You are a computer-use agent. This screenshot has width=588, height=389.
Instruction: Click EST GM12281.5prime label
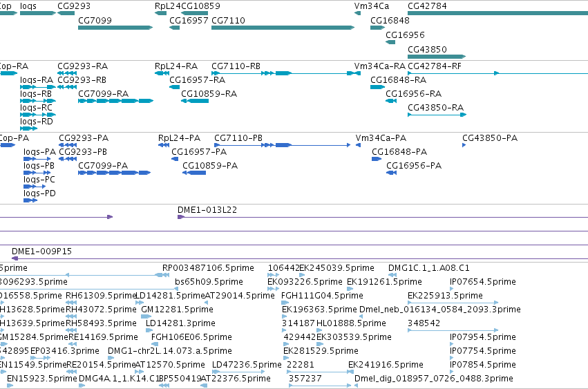[x=177, y=310]
